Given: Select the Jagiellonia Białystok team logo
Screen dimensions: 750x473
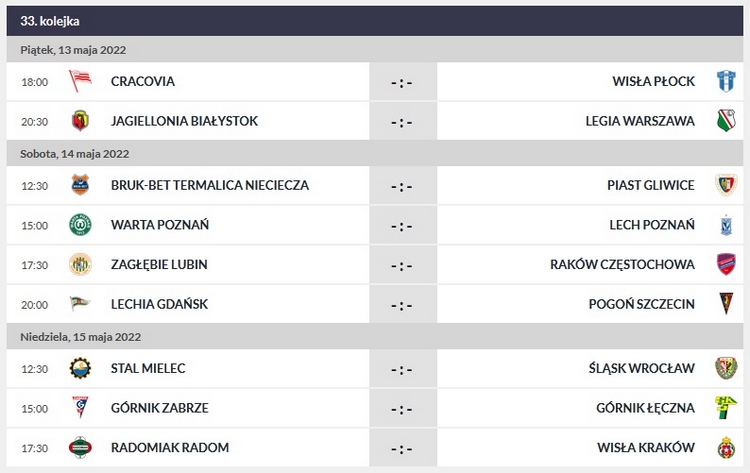Looking at the screenshot, I should 80,121.
